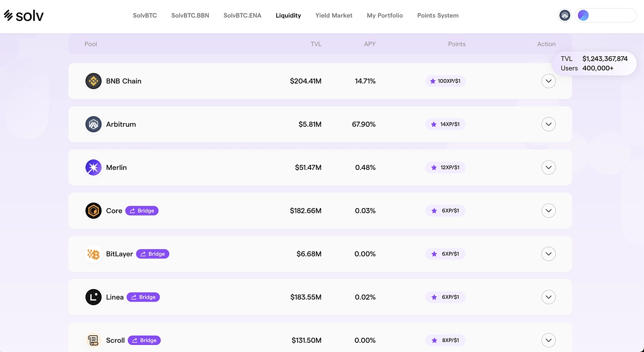This screenshot has width=644, height=352.
Task: Click the BNB Chain pool name
Action: (124, 81)
